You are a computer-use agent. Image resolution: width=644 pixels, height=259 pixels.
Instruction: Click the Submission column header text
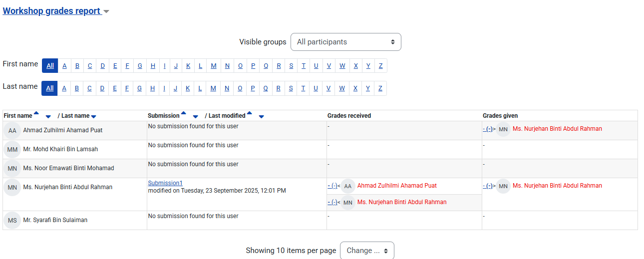163,116
